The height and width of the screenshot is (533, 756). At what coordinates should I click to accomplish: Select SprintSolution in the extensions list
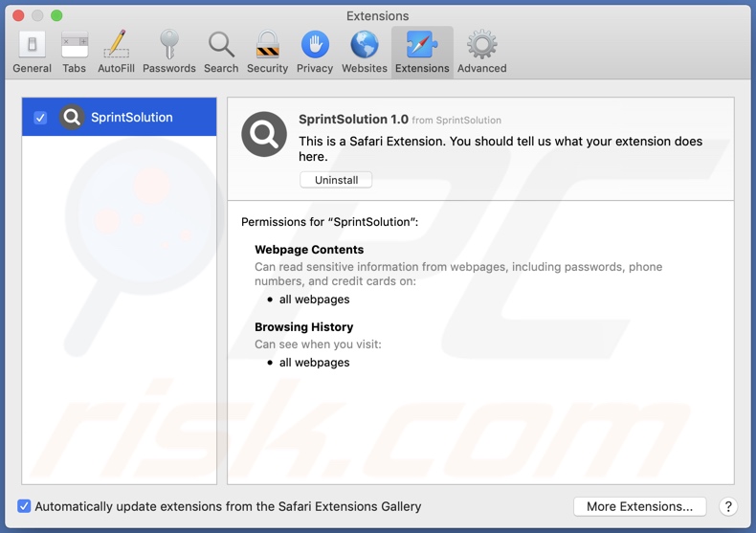pos(132,118)
